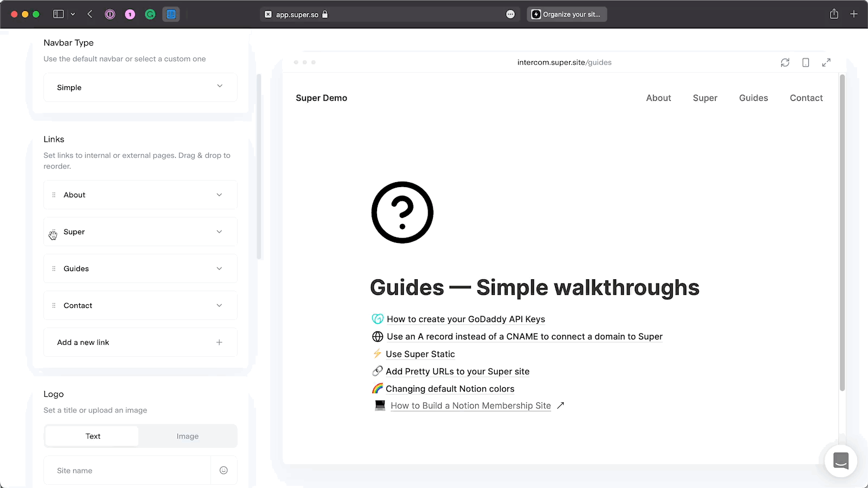Click Contact in the preview navbar

[x=806, y=98]
